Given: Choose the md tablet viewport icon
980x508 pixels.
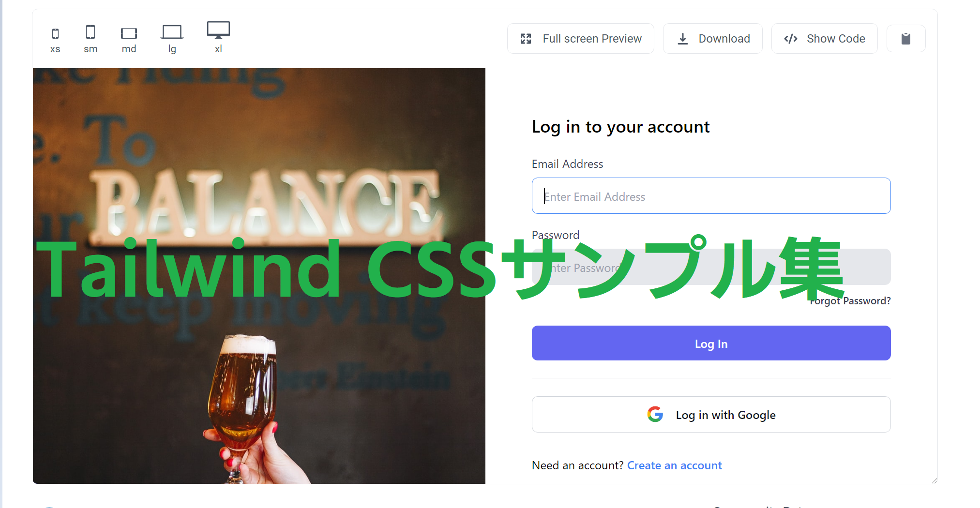Looking at the screenshot, I should point(129,33).
